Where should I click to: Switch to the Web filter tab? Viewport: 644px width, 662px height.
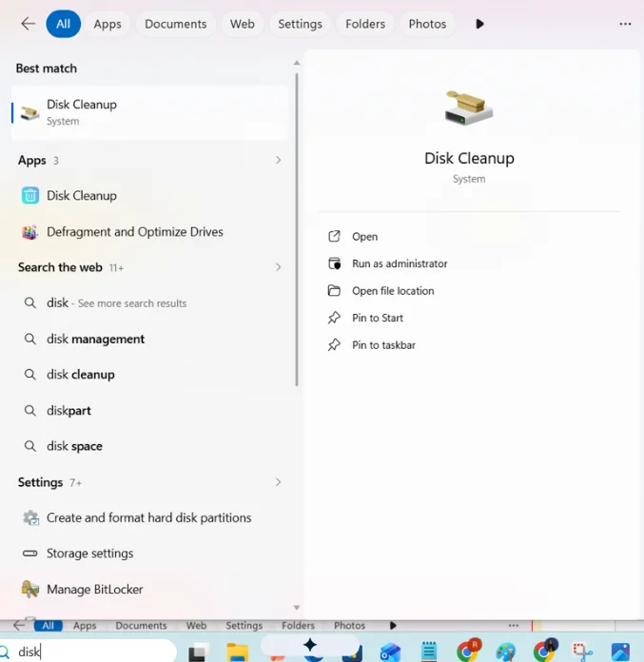pos(242,24)
